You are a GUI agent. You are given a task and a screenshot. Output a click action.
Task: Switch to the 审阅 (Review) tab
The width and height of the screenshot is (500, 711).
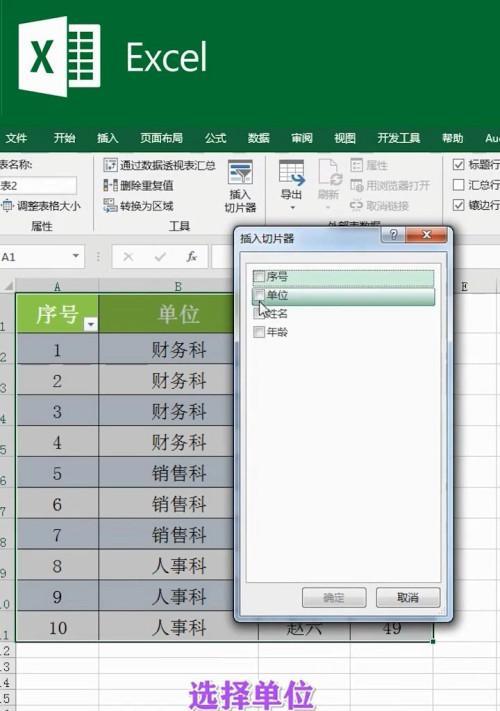[x=301, y=138]
